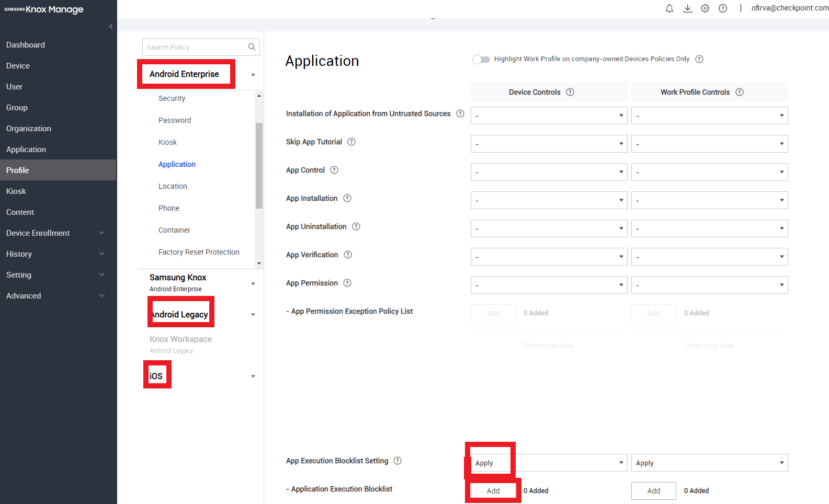Show help for App Control
The image size is (829, 504).
pyautogui.click(x=334, y=170)
